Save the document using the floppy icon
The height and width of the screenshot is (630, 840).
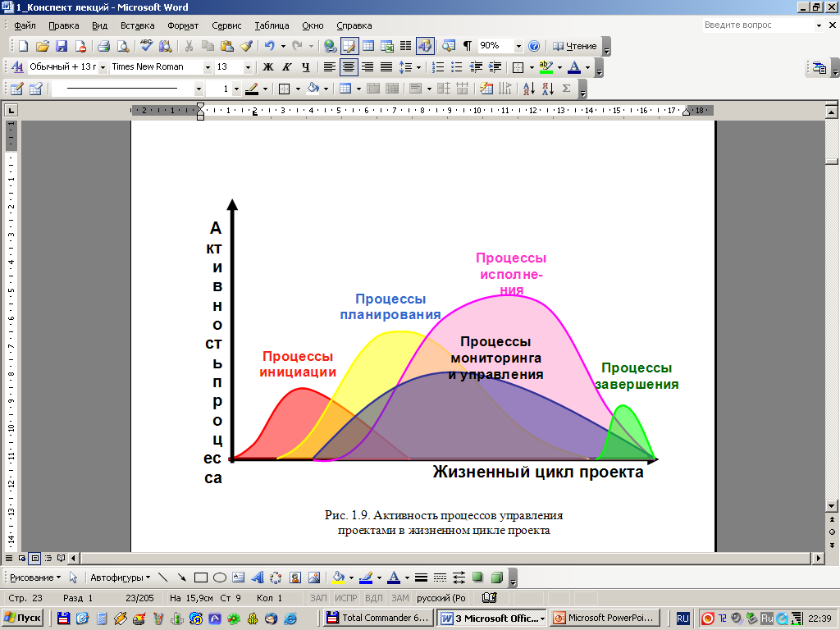click(62, 46)
